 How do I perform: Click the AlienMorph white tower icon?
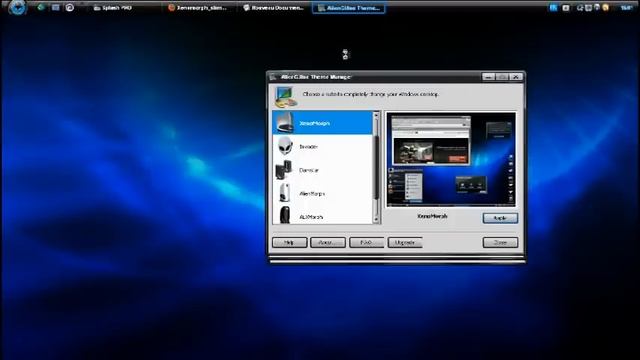point(284,193)
